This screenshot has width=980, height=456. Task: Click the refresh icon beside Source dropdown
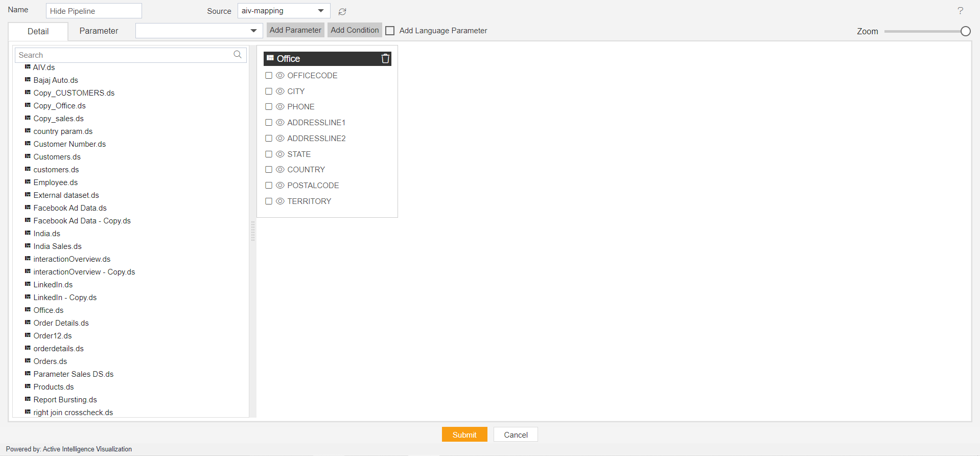click(x=342, y=11)
